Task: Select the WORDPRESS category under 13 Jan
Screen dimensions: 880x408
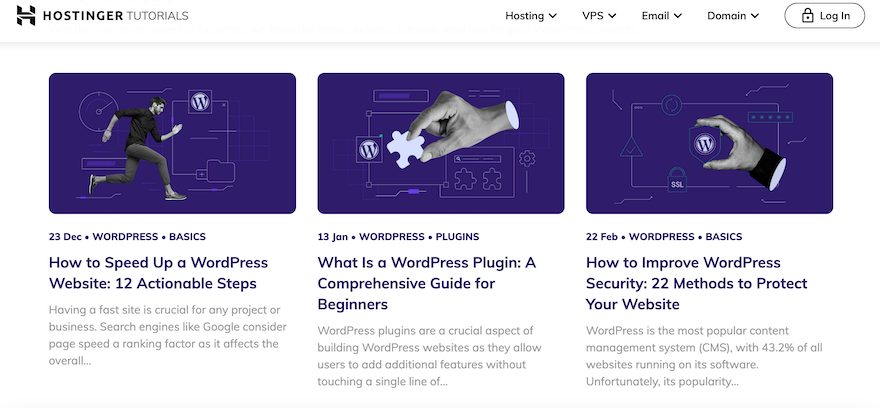Action: [392, 237]
